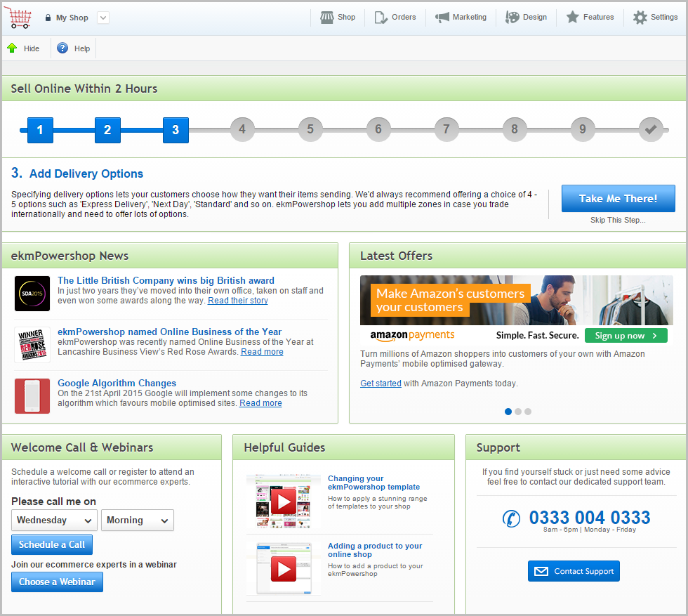Click the My Shop title
The image size is (688, 616).
(72, 18)
